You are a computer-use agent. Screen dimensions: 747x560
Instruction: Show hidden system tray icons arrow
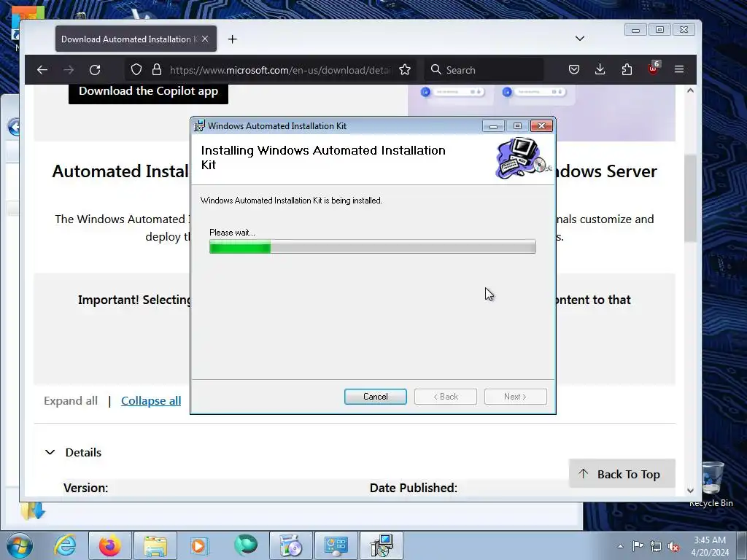coord(620,546)
